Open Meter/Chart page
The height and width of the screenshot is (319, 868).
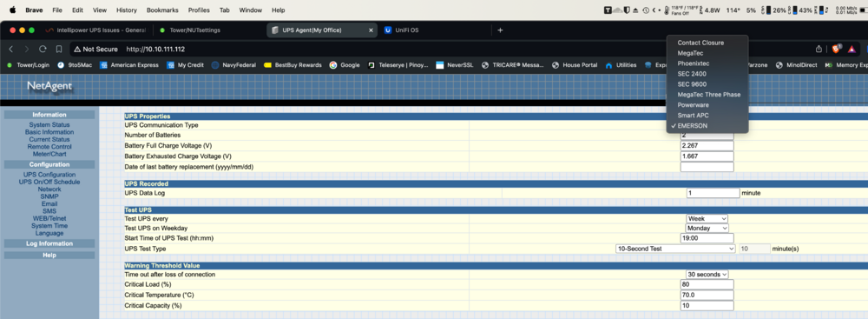pos(49,154)
